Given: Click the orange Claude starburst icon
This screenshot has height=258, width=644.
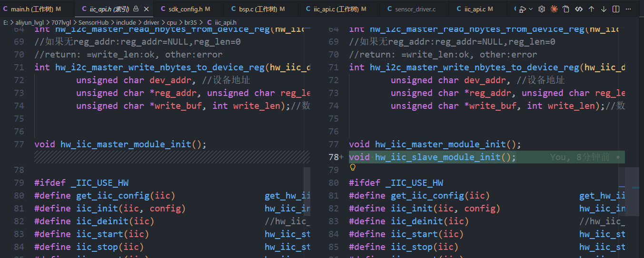Looking at the screenshot, I should 554,9.
